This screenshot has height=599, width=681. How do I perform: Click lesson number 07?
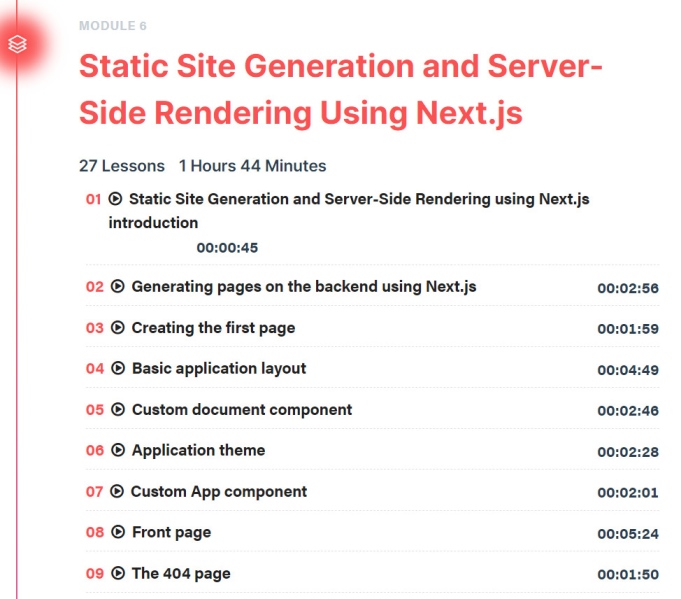94,492
